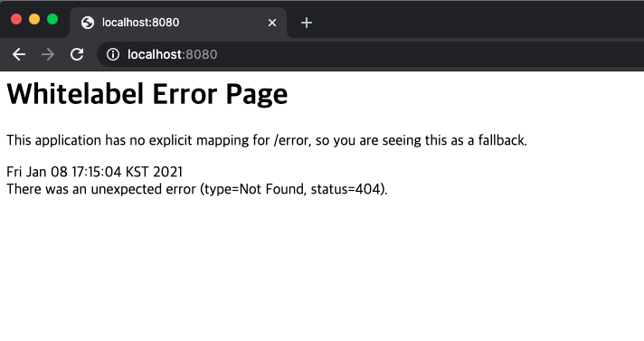Reload the localhost:8080 page
This screenshot has width=644, height=341.
(77, 54)
